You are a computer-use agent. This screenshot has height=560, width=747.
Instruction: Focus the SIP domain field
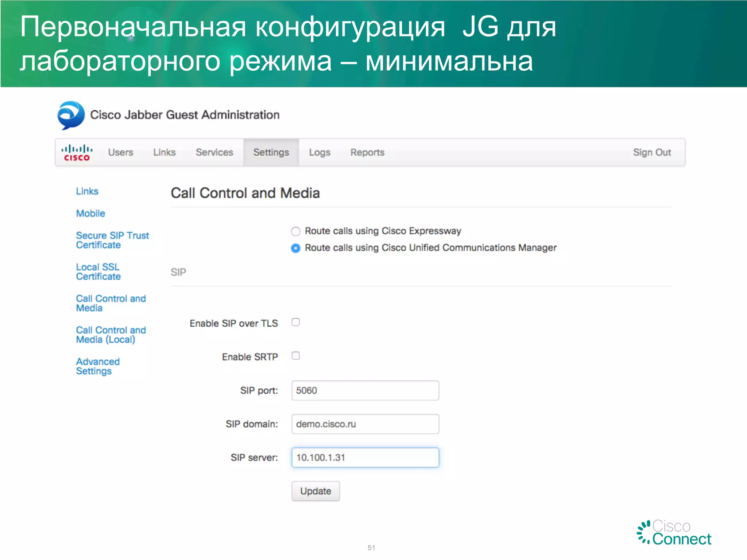pos(365,424)
